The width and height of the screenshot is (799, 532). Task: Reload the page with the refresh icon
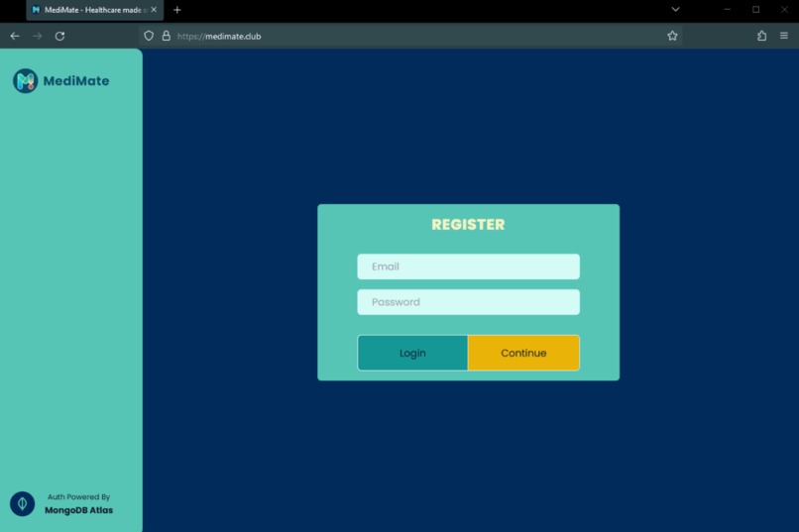59,36
